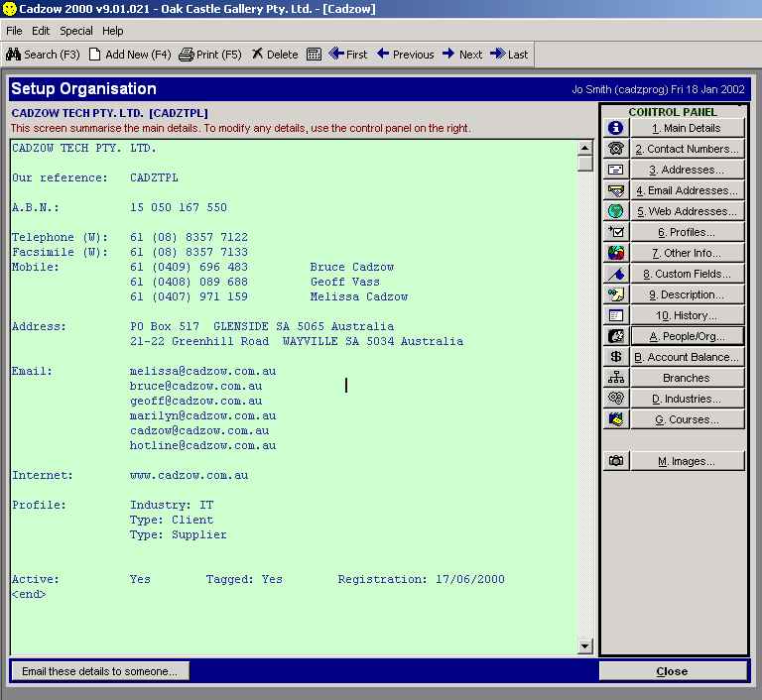Click the www.cadzow.com.au internet address
The width and height of the screenshot is (762, 700).
[190, 475]
